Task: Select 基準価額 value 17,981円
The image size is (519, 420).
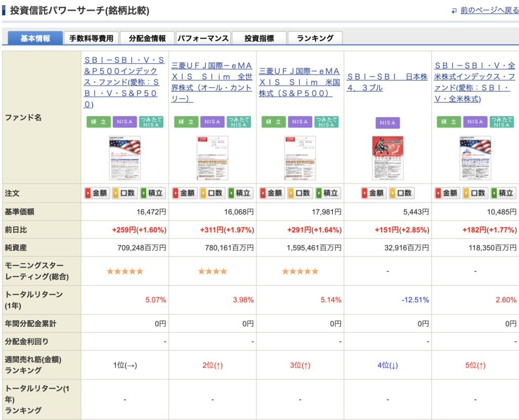Action: tap(326, 212)
